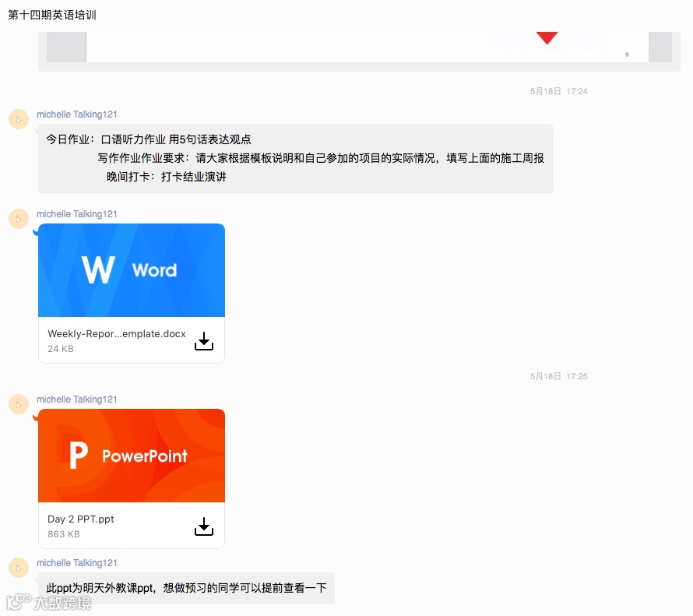
Task: Click the 863 KB file size label
Action: point(64,533)
